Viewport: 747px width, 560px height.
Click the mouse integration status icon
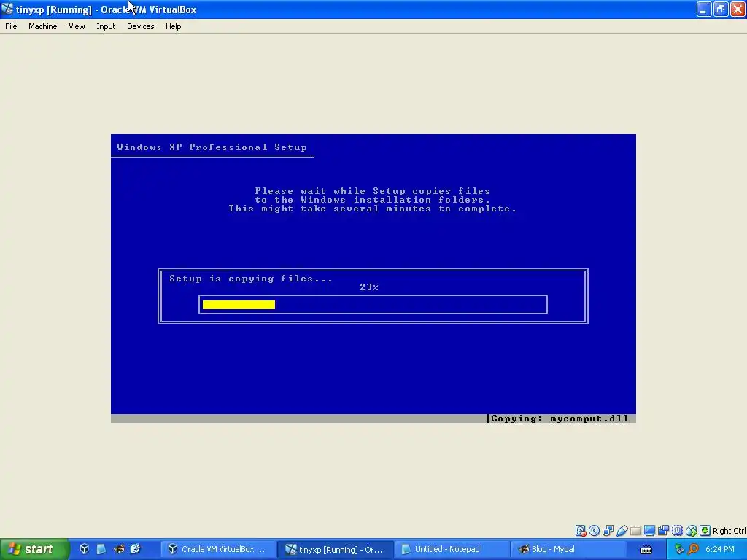(x=692, y=531)
